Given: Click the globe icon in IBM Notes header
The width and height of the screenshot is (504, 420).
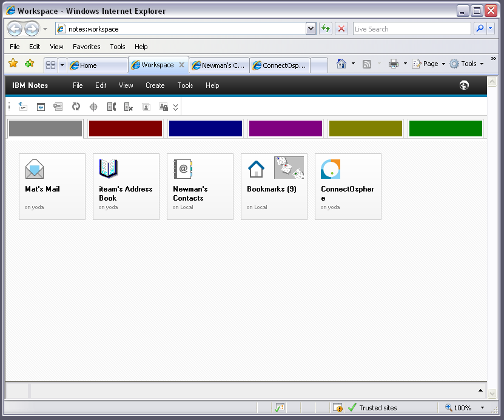Looking at the screenshot, I should click(x=464, y=85).
